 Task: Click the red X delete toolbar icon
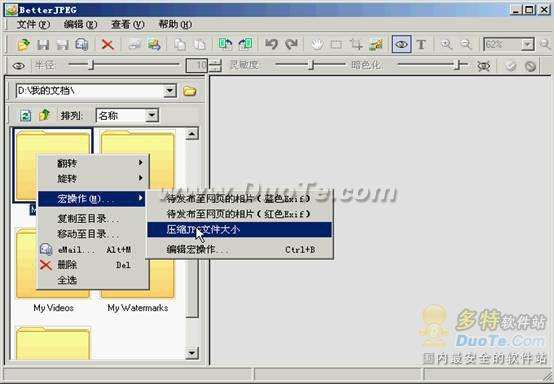[x=107, y=45]
